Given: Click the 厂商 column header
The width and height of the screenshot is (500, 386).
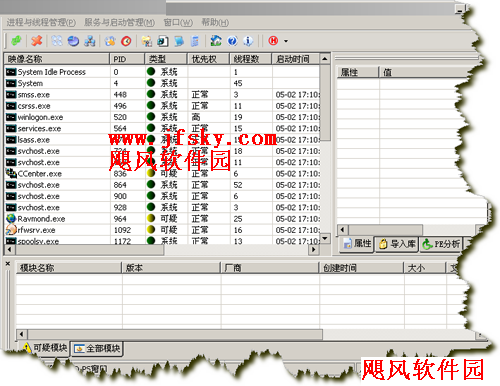Looking at the screenshot, I should click(x=270, y=268).
